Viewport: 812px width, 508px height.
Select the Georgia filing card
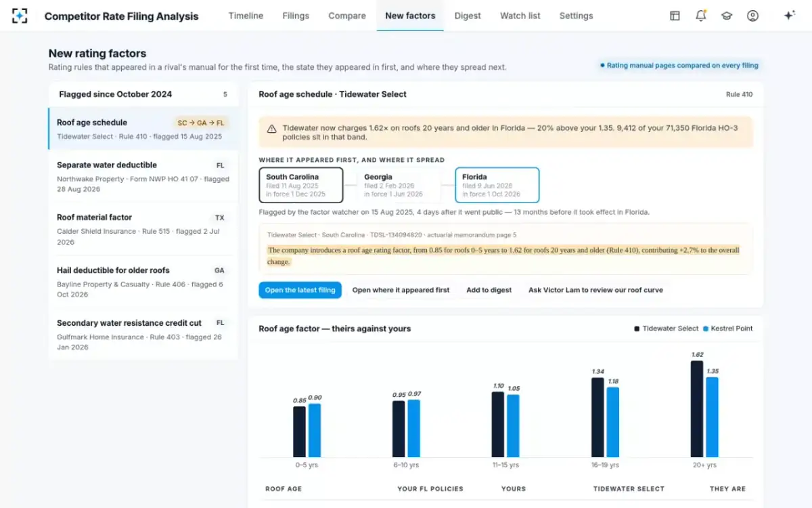tap(399, 185)
